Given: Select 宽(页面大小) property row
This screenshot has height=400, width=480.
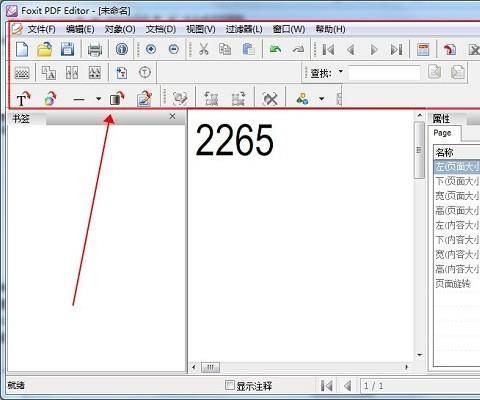Looking at the screenshot, I should [457, 196].
